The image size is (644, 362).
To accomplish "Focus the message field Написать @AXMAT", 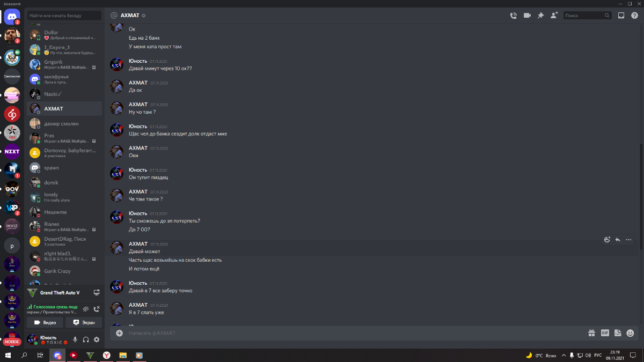I will point(354,333).
